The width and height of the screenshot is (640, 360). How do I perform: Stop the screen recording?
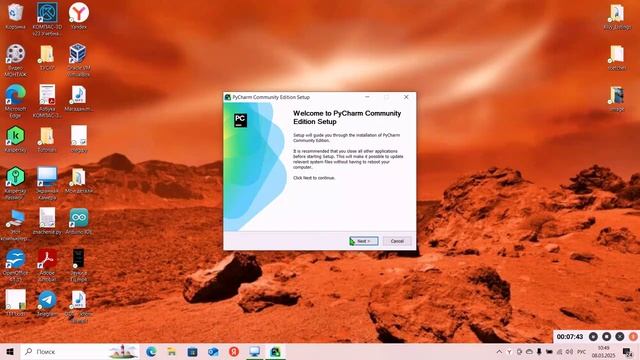607,337
